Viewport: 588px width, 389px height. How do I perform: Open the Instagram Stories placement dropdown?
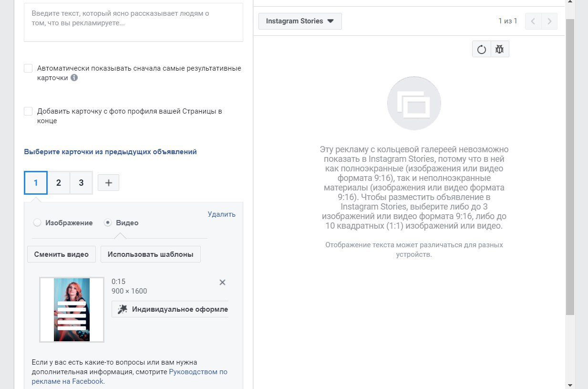[300, 21]
